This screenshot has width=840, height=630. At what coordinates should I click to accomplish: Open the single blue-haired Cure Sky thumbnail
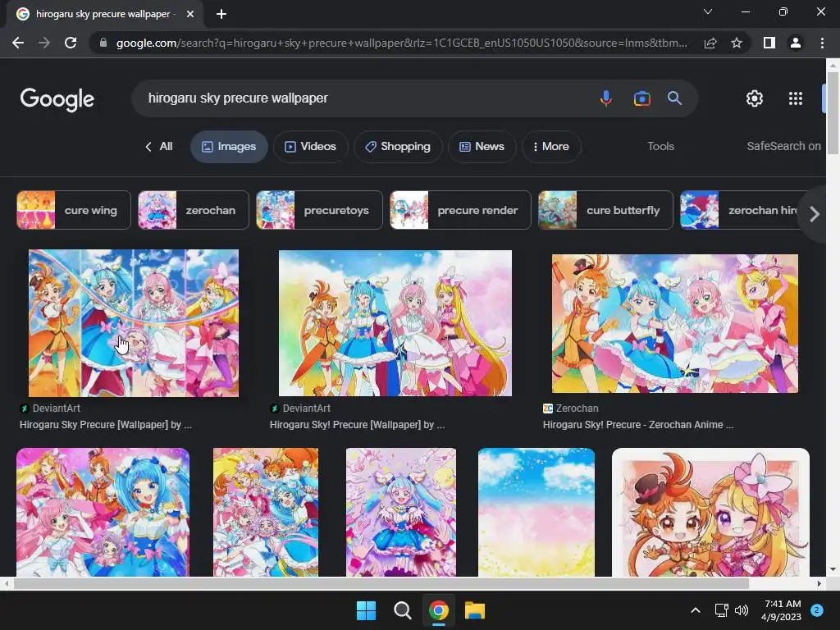[401, 512]
